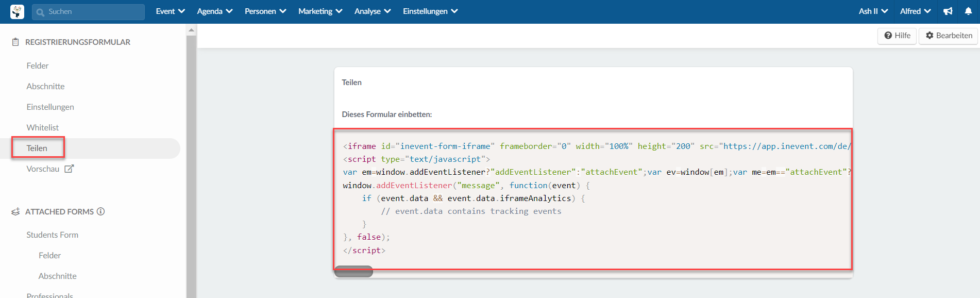Viewport: 980px width, 298px height.
Task: Click the horizontal scrollbar thumb of code box
Action: [x=353, y=271]
